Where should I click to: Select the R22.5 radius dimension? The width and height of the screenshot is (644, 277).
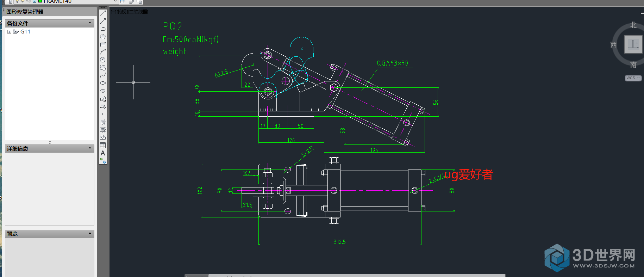click(221, 73)
